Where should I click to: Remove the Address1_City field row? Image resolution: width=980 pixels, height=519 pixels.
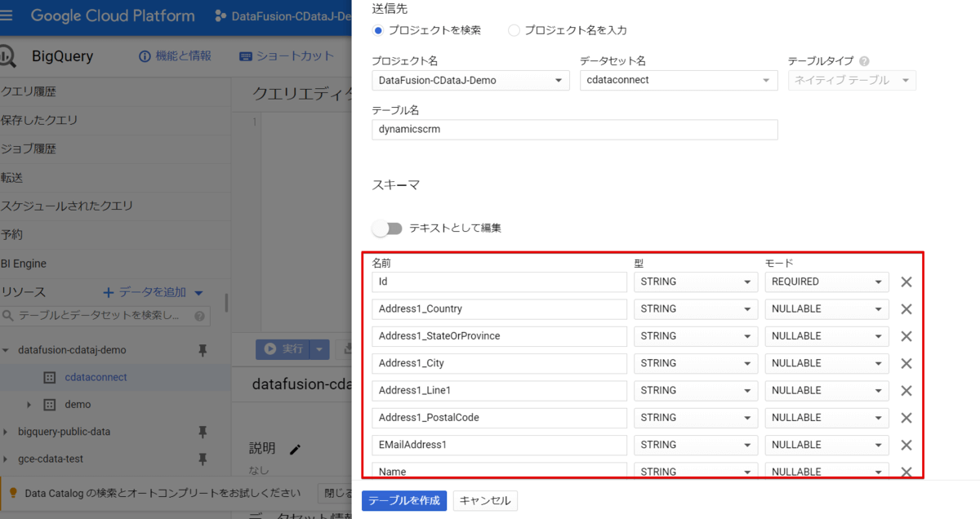pos(906,363)
